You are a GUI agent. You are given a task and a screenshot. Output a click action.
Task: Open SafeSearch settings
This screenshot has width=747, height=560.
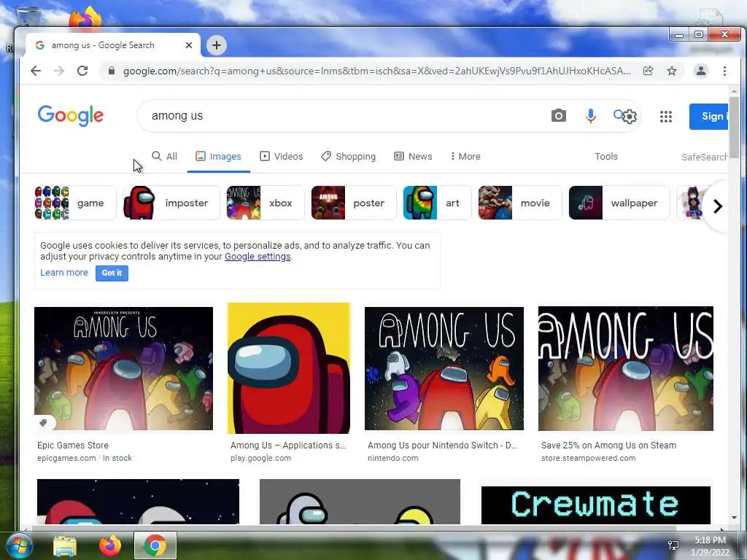704,157
